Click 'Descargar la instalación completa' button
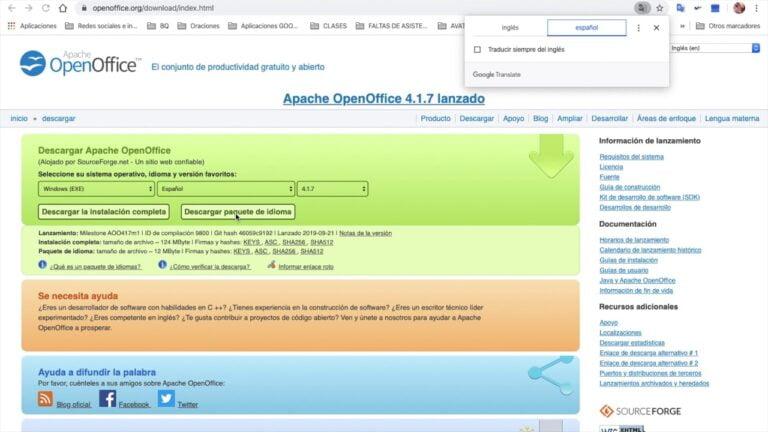768x432 pixels. click(104, 212)
